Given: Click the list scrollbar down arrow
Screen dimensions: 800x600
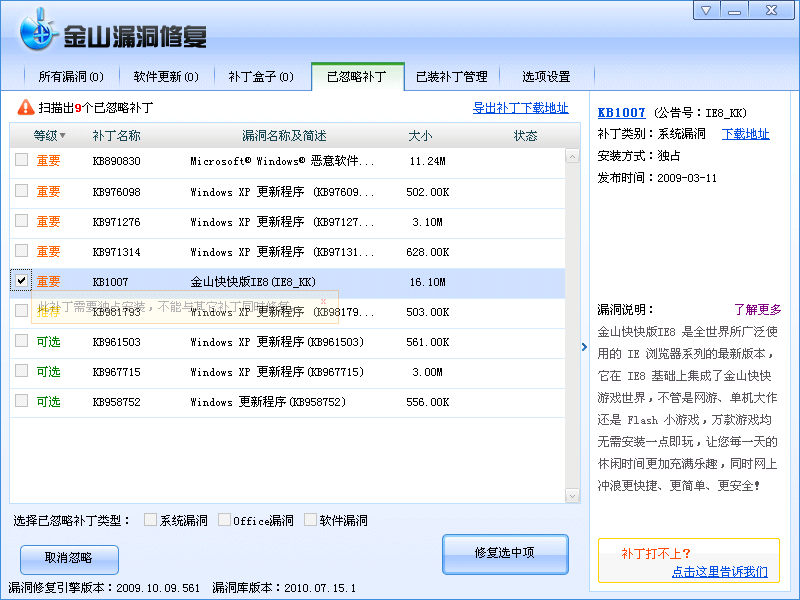Looking at the screenshot, I should click(572, 495).
